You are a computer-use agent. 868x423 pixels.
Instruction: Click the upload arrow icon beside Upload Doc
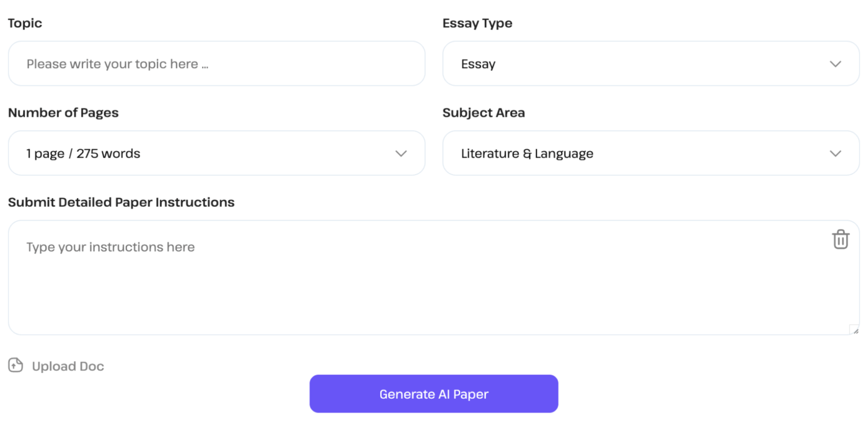(14, 365)
